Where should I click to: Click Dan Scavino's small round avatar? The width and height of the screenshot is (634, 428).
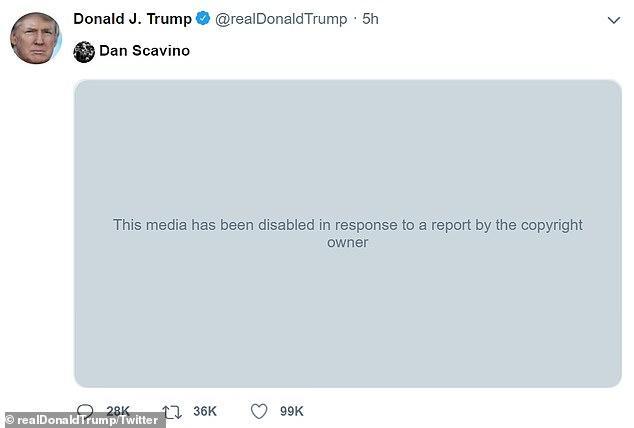85,51
